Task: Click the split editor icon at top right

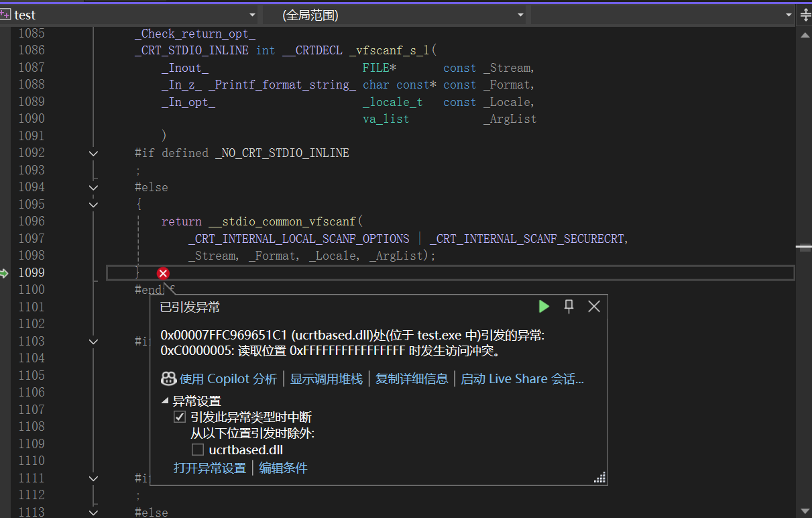Action: pos(805,15)
